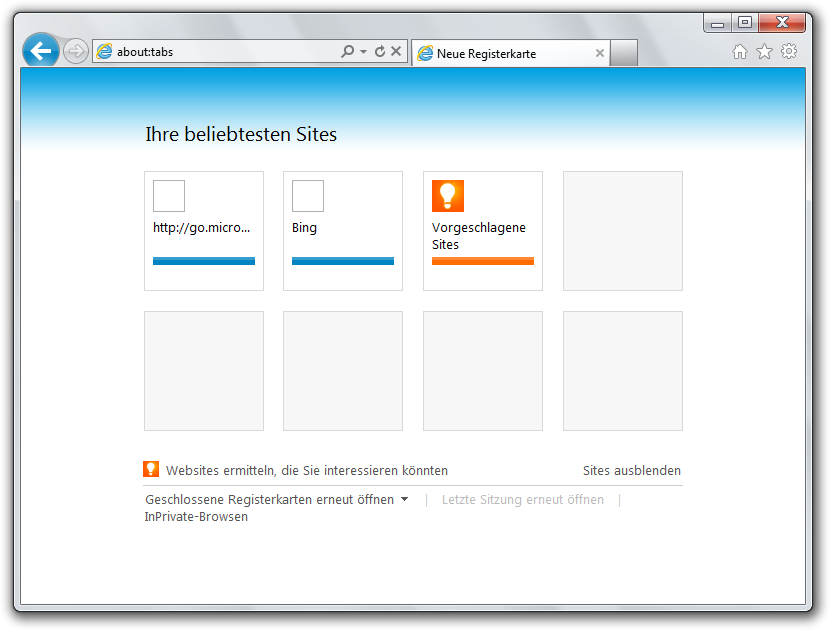This screenshot has height=632, width=832.
Task: Click the Home icon
Action: [x=740, y=51]
